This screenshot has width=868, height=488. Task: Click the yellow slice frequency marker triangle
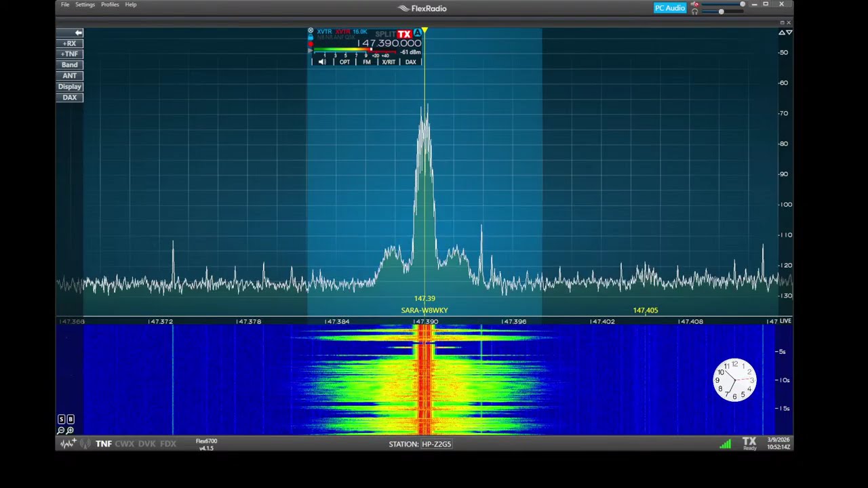point(425,31)
